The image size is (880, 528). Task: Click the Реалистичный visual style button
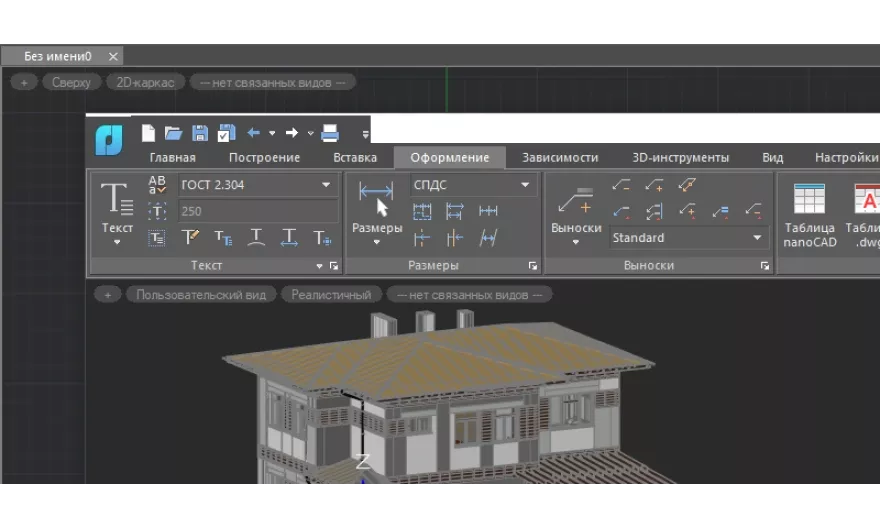[x=331, y=295]
